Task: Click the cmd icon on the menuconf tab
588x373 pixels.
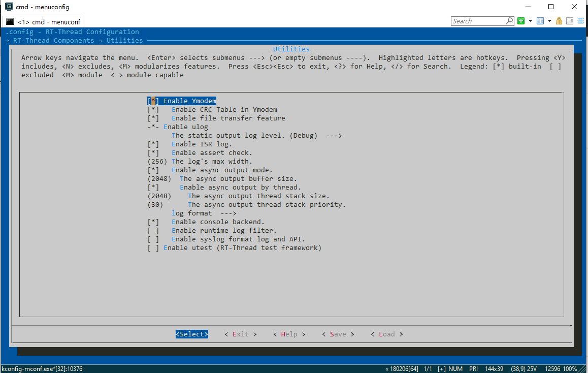Action: (10, 21)
